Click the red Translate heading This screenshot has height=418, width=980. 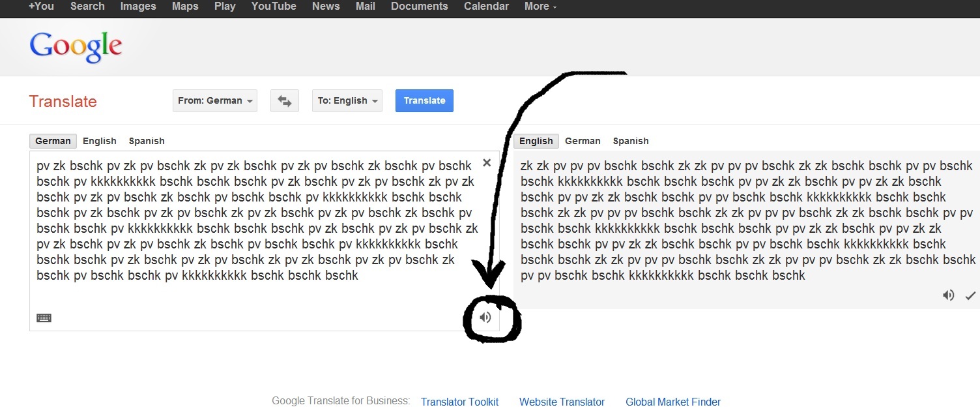[x=63, y=102]
